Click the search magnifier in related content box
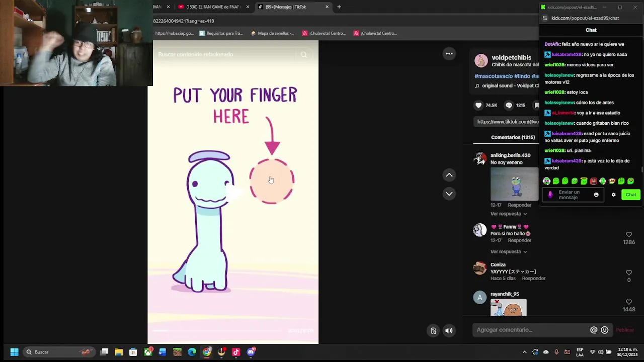 pos(303,54)
